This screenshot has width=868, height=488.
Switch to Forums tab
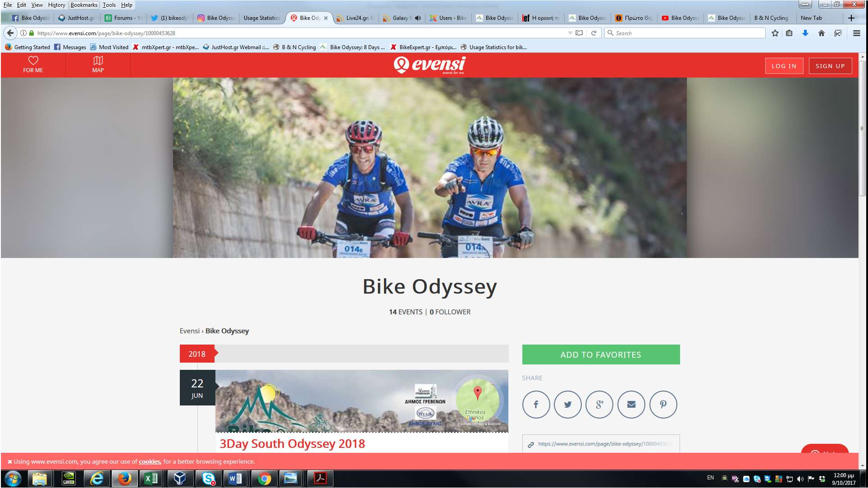click(x=124, y=18)
